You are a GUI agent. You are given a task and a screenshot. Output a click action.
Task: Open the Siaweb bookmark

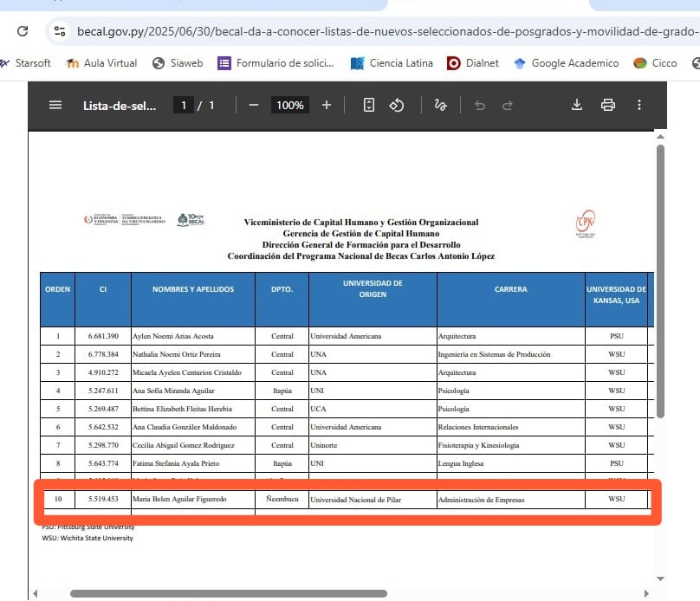(178, 63)
